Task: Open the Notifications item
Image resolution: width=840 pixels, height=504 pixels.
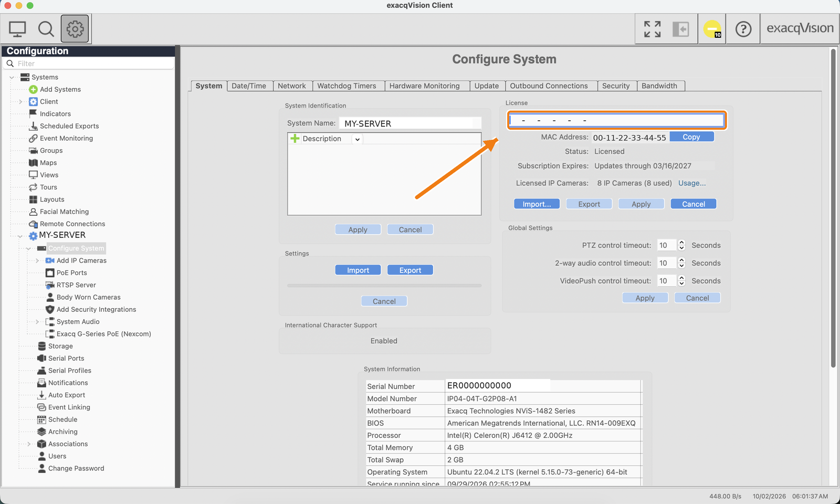Action: coord(68,383)
